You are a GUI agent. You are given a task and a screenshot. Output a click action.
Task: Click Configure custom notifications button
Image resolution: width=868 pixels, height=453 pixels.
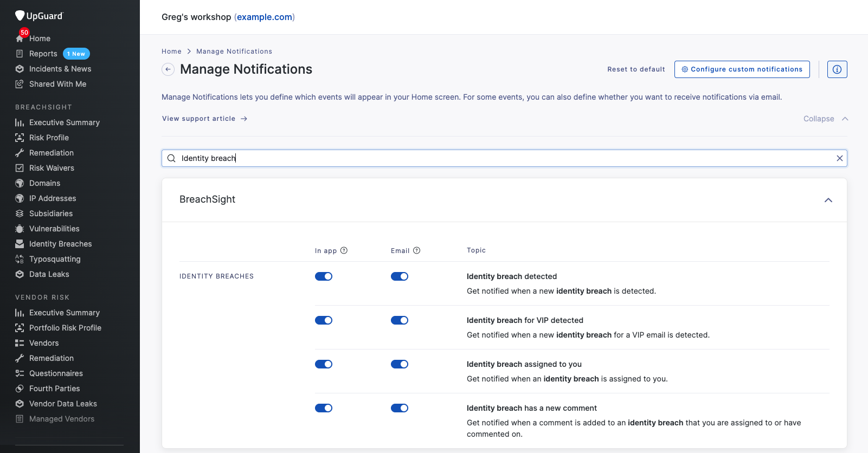pyautogui.click(x=742, y=69)
